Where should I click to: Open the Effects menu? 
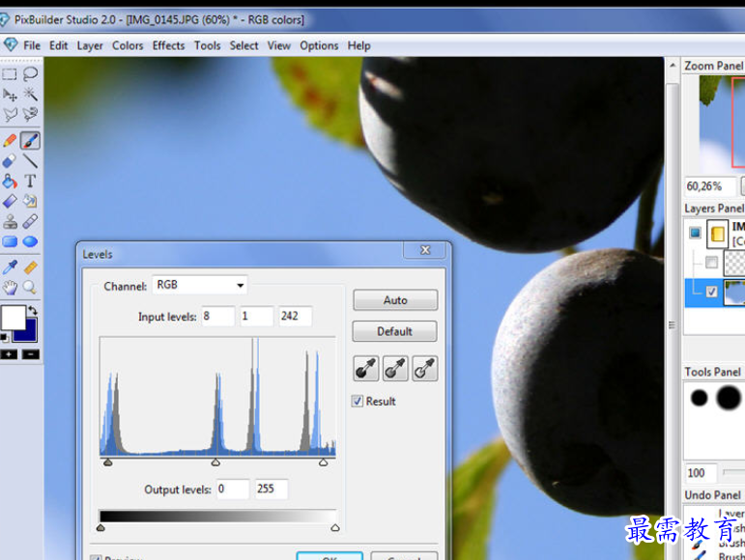[x=168, y=45]
